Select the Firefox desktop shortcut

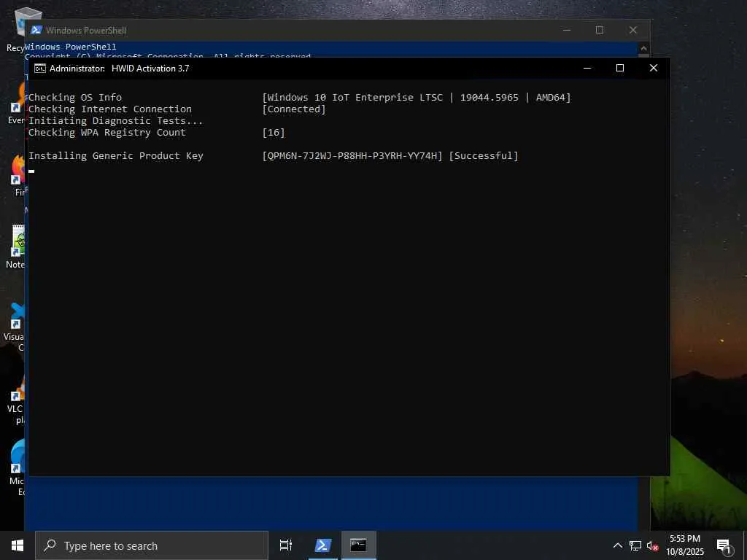(18, 175)
